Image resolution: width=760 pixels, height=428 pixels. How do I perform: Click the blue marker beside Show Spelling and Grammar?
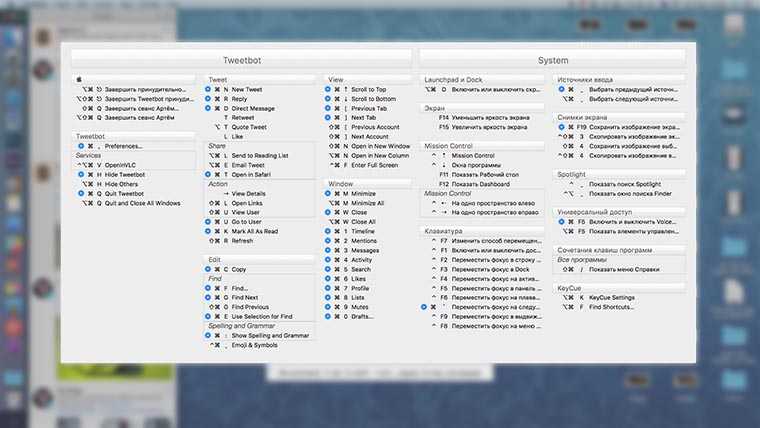207,335
